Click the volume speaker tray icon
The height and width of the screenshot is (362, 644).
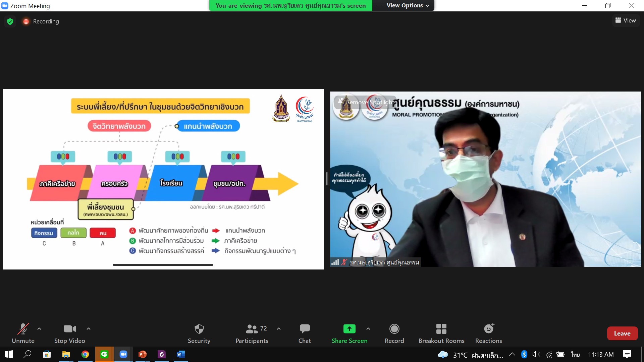[x=536, y=354]
